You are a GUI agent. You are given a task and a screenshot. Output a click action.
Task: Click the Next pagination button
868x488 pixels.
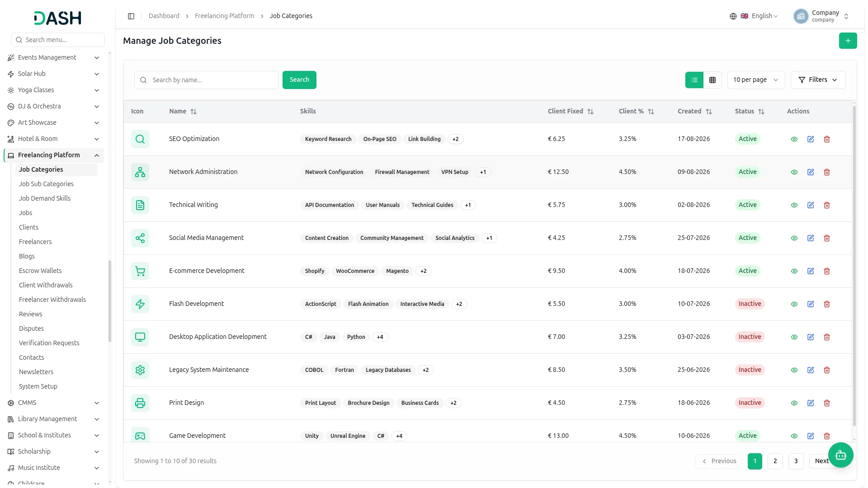(x=821, y=461)
